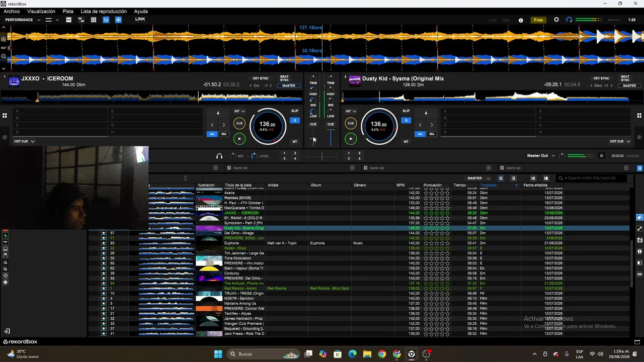The image size is (644, 362).
Task: Click deck 1 pad grid icon
Action: point(5,116)
